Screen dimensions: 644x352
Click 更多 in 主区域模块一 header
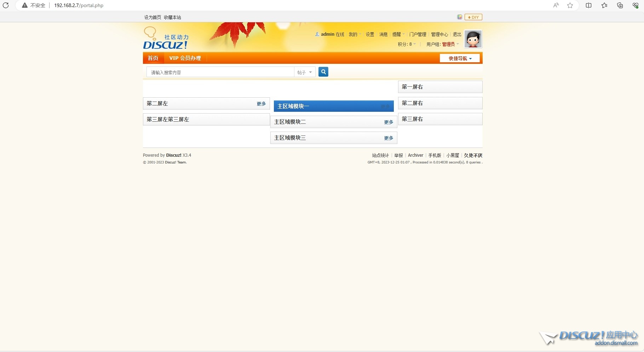click(385, 106)
